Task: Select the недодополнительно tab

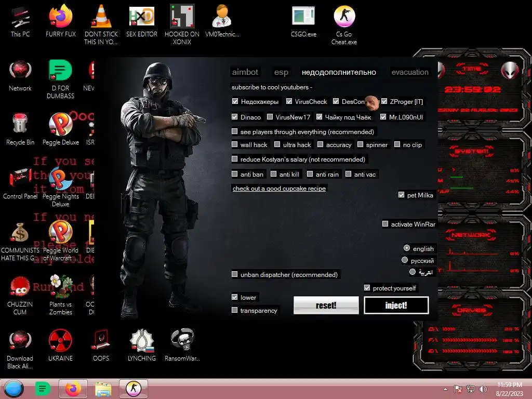Action: point(339,72)
